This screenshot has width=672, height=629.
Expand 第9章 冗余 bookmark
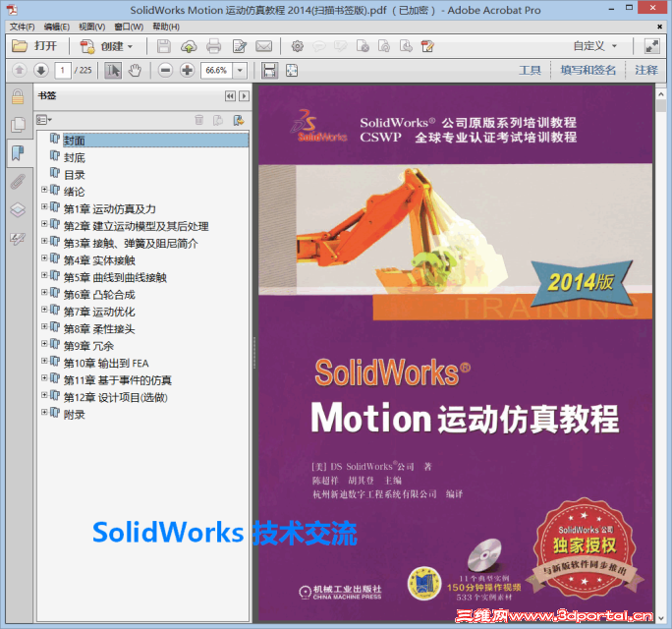click(x=44, y=343)
